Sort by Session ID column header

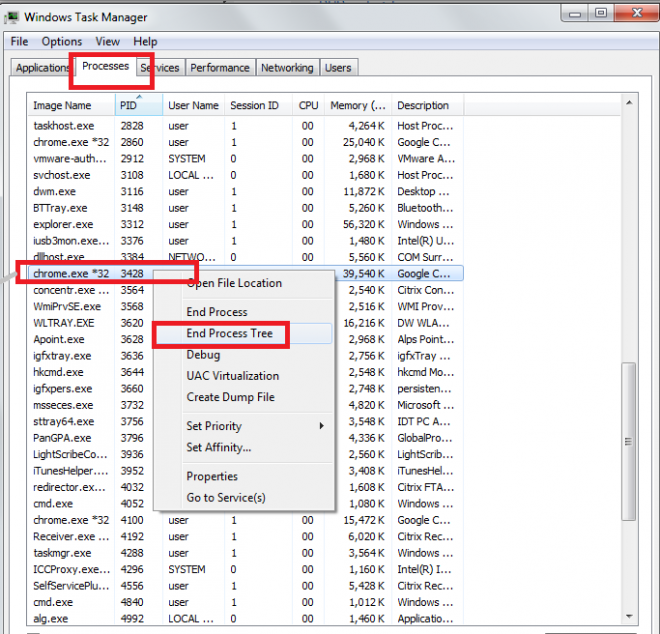(258, 105)
